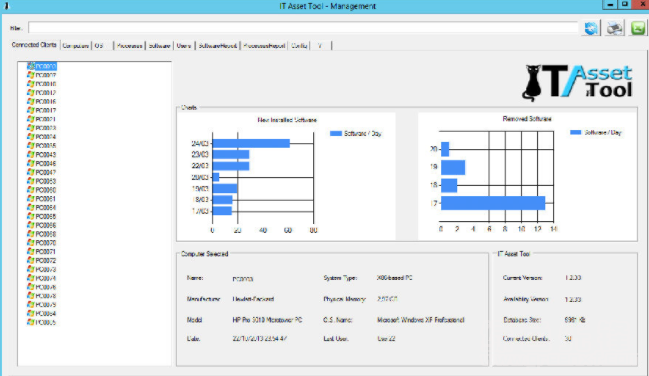
Task: Click the Date value '22/10/2013 23:54:47'
Action: pos(260,339)
